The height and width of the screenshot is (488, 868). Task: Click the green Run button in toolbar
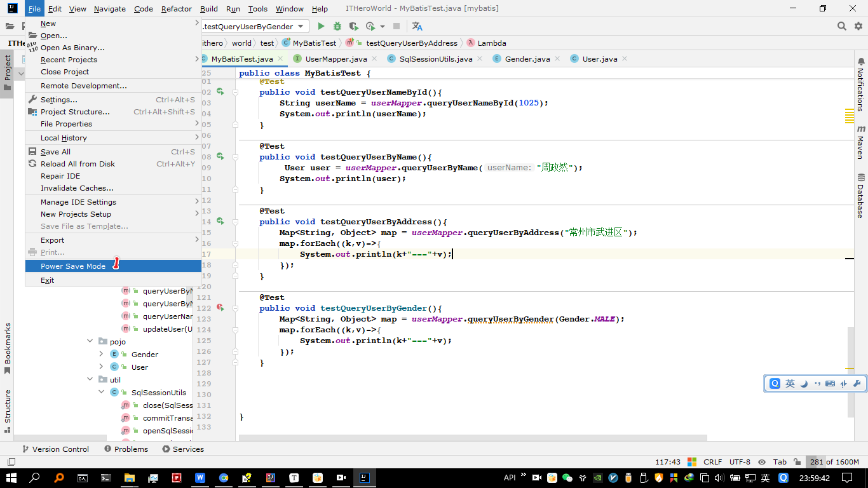pyautogui.click(x=321, y=26)
